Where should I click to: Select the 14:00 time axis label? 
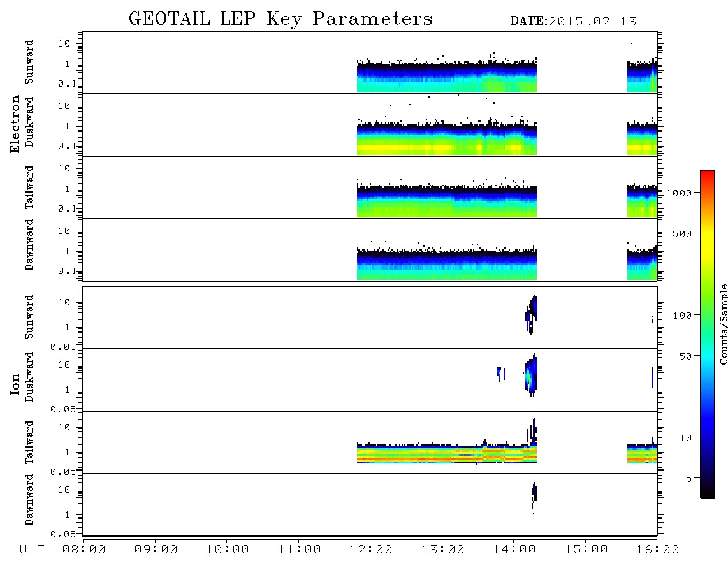(514, 550)
